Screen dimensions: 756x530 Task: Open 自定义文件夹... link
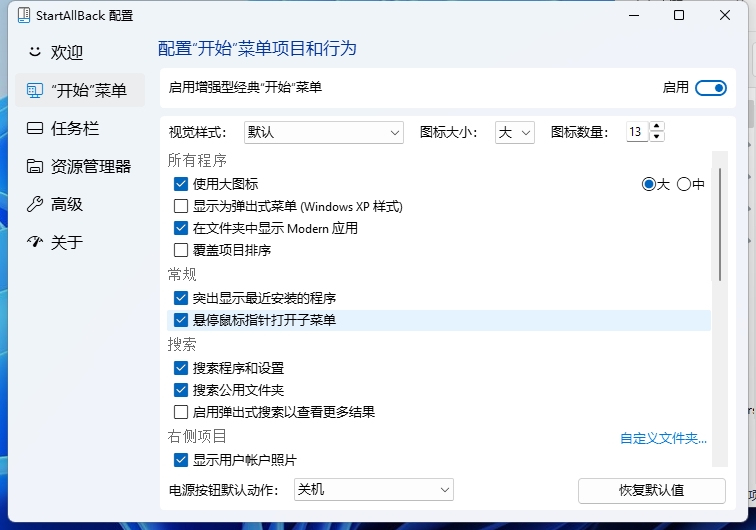pos(663,438)
